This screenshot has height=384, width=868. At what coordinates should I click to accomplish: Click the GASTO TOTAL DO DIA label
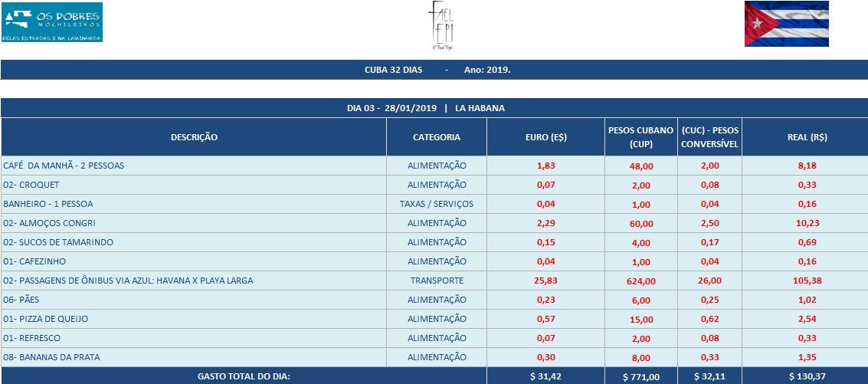coord(244,376)
